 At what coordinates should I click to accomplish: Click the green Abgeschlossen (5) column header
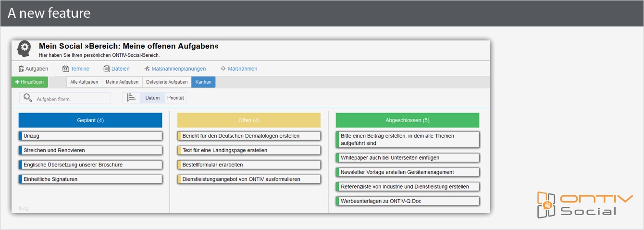click(x=408, y=120)
